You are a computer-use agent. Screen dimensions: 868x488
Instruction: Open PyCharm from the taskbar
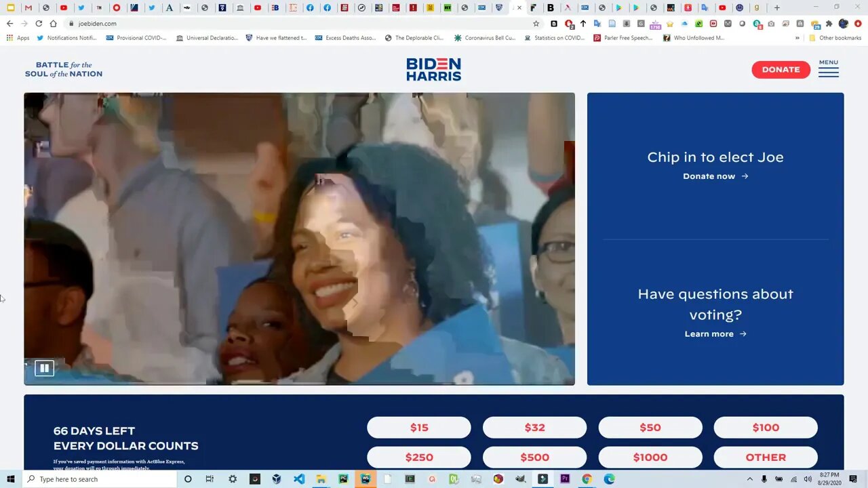click(343, 479)
